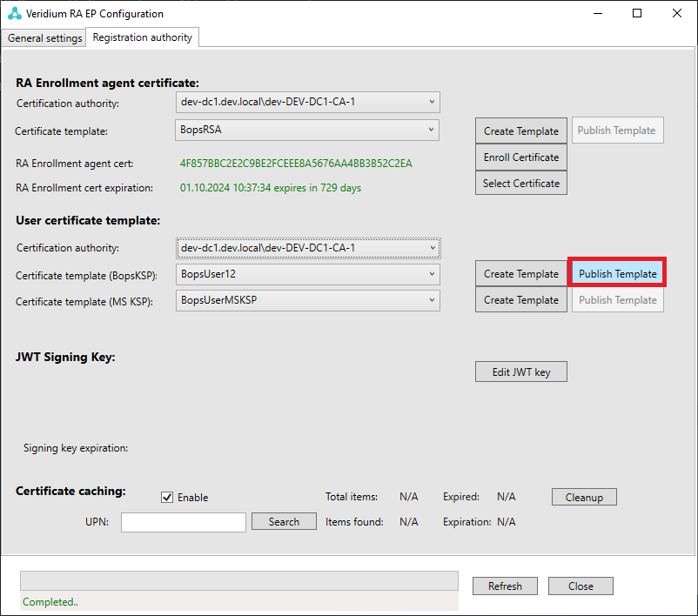Switch to the General settings tab
The height and width of the screenshot is (616, 698).
tap(44, 38)
